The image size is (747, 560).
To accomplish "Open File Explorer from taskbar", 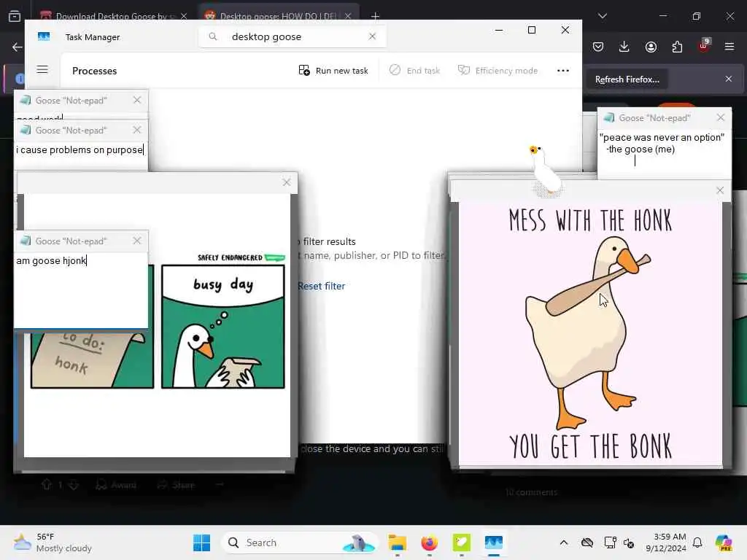I will tap(397, 542).
